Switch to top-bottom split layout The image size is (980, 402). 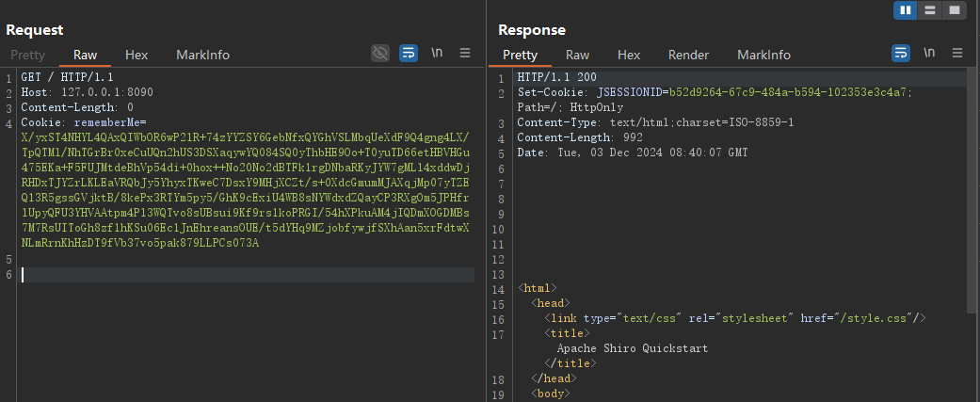(929, 10)
